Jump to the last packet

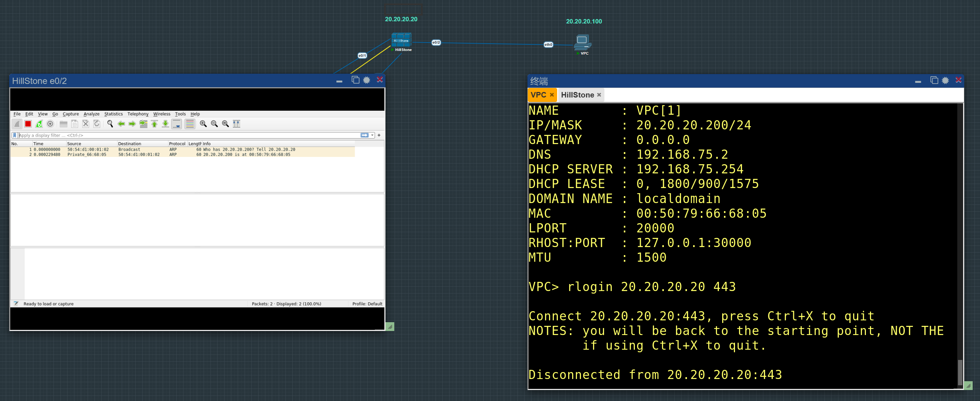point(166,124)
